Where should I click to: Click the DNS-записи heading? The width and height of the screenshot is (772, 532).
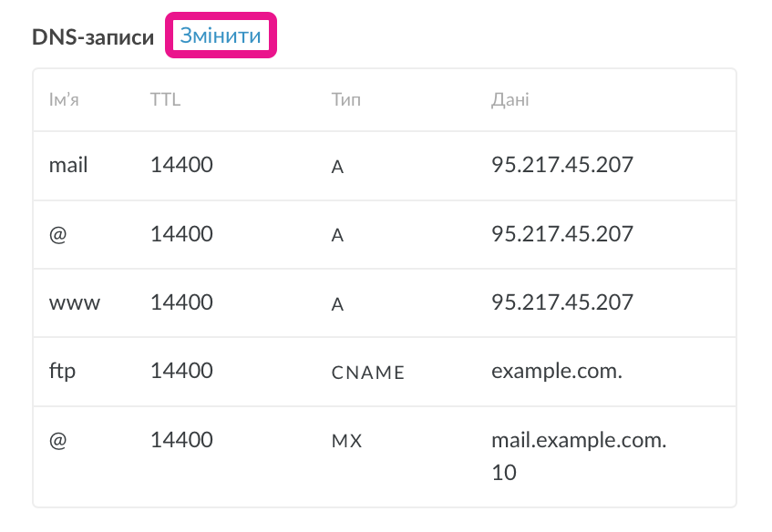tap(93, 37)
